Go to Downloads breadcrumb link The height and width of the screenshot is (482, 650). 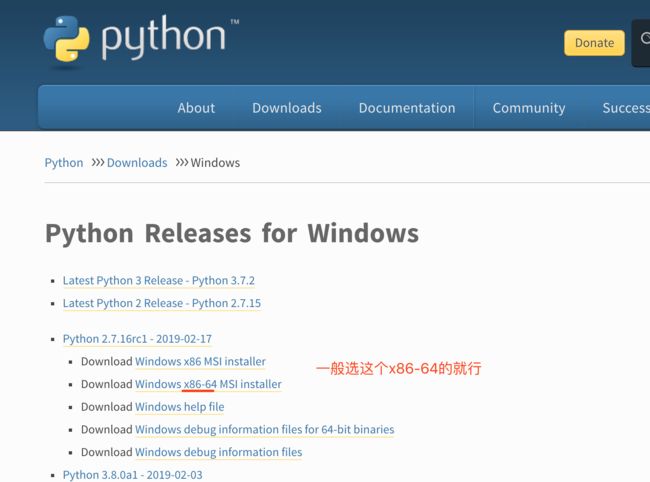tap(137, 162)
